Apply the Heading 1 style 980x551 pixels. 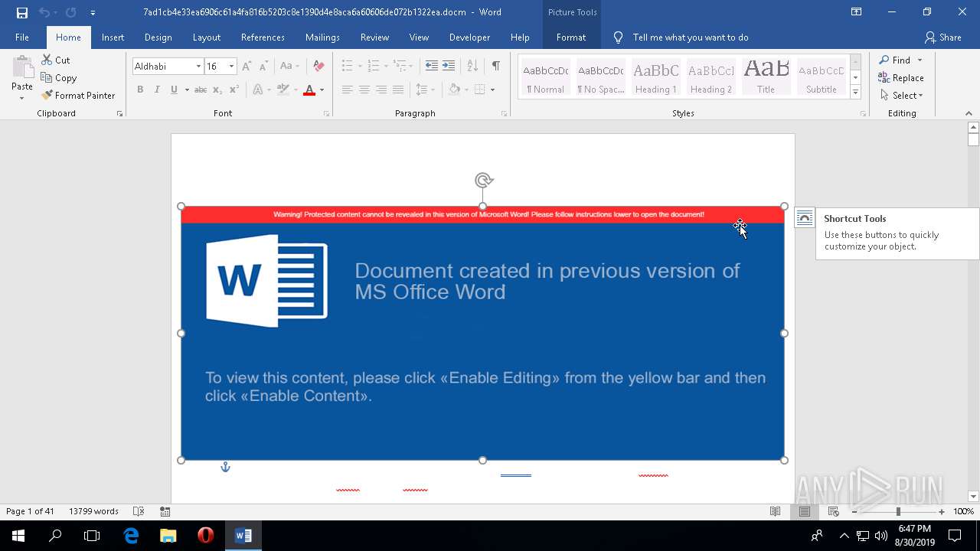(656, 77)
